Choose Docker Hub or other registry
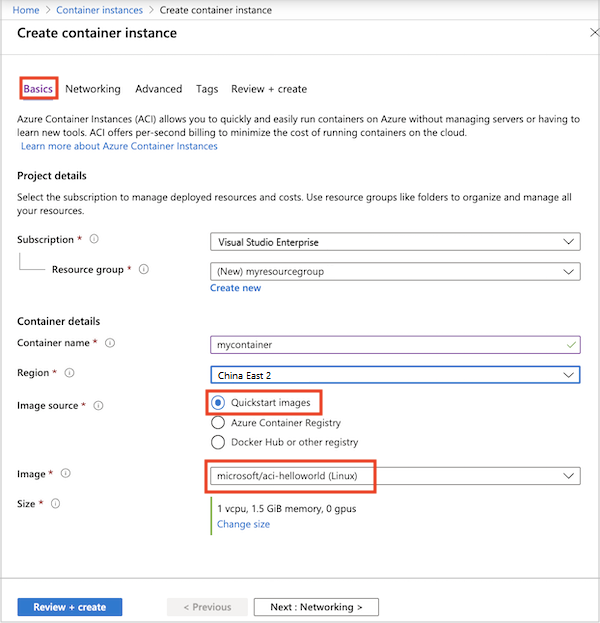Viewport: 600px width, 623px height. pos(218,442)
